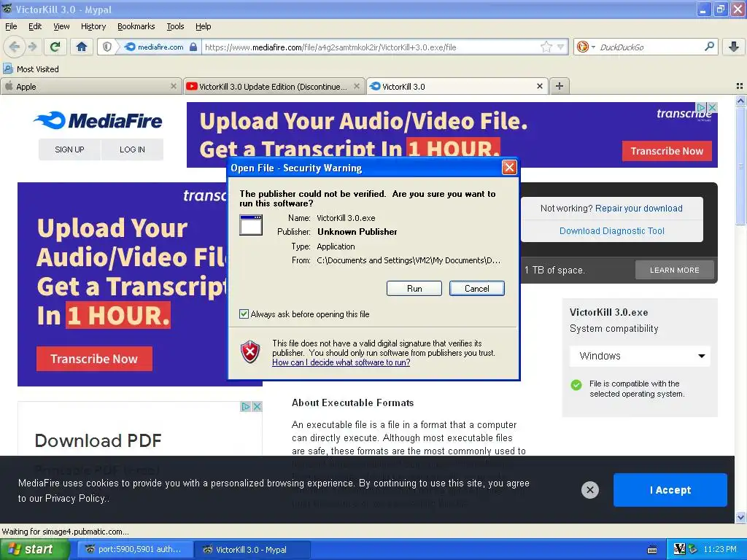Click the green compatibility checkmark icon
Viewport: 747px width, 560px height.
click(576, 385)
